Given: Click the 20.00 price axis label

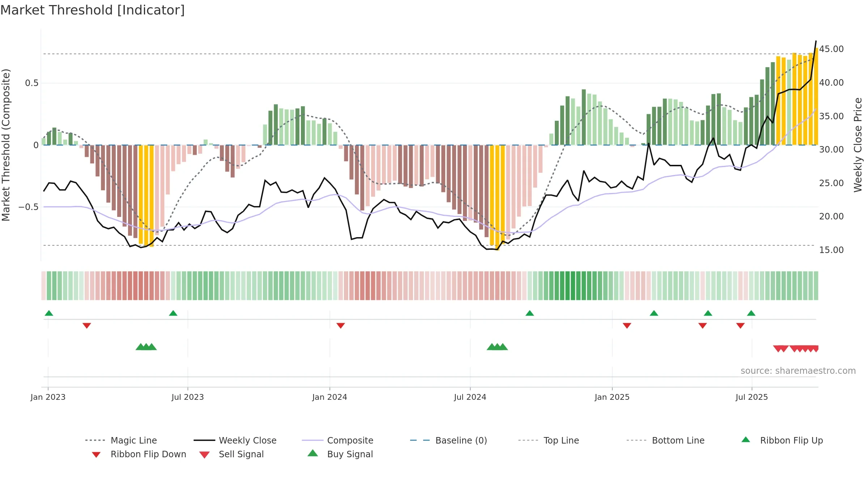Looking at the screenshot, I should point(831,217).
